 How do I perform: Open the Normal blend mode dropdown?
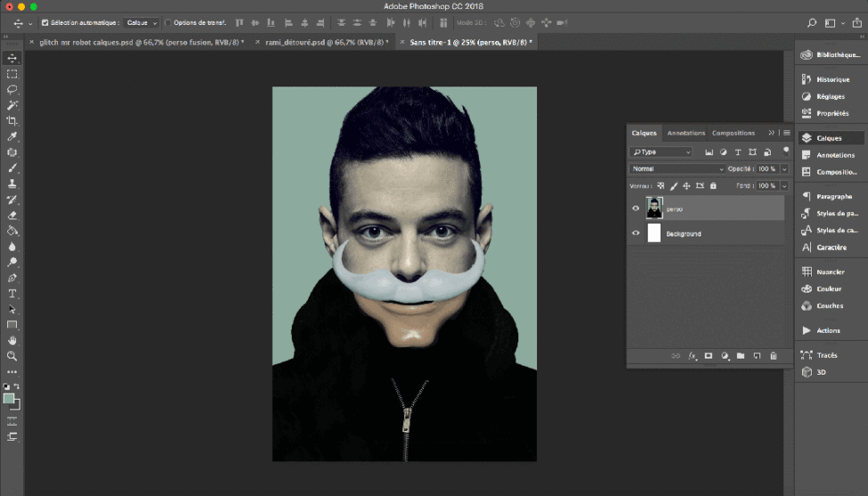(x=678, y=169)
